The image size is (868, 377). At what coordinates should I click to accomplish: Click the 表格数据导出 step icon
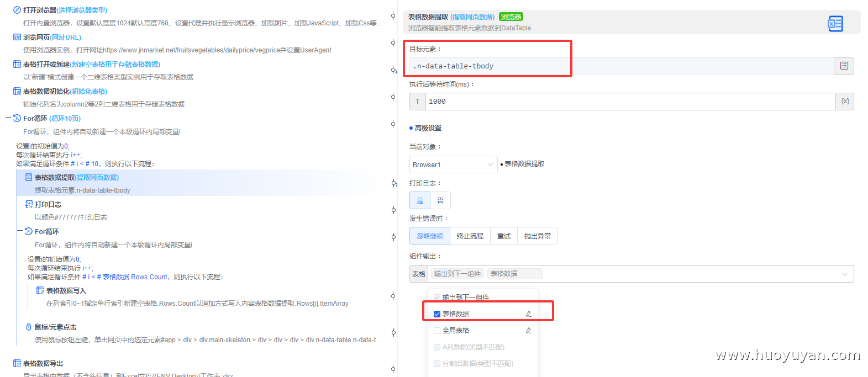point(17,363)
